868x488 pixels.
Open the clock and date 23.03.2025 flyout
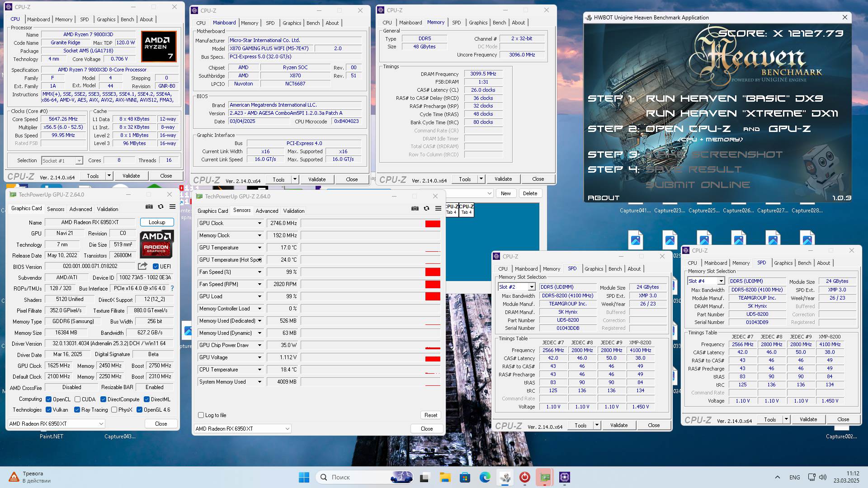(x=847, y=477)
